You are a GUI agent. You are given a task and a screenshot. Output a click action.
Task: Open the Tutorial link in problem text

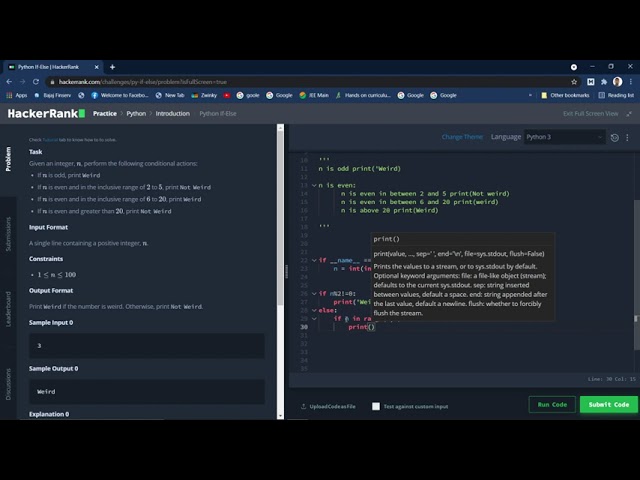(x=50, y=140)
